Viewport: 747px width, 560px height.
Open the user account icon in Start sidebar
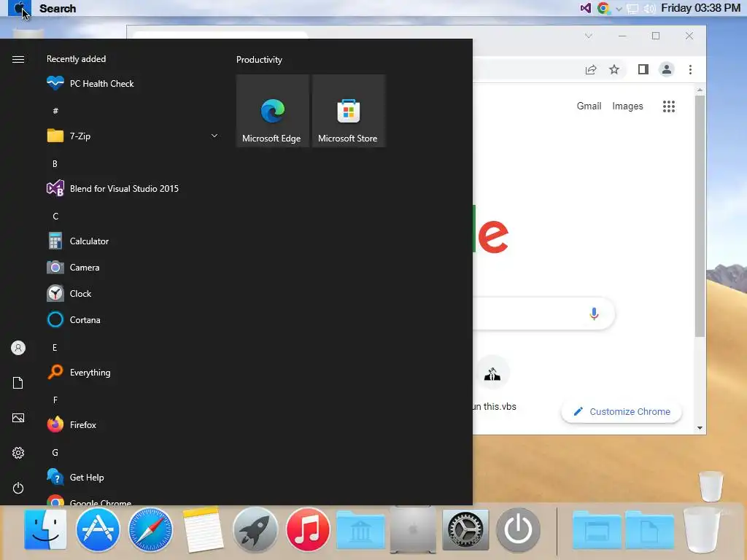(x=18, y=348)
